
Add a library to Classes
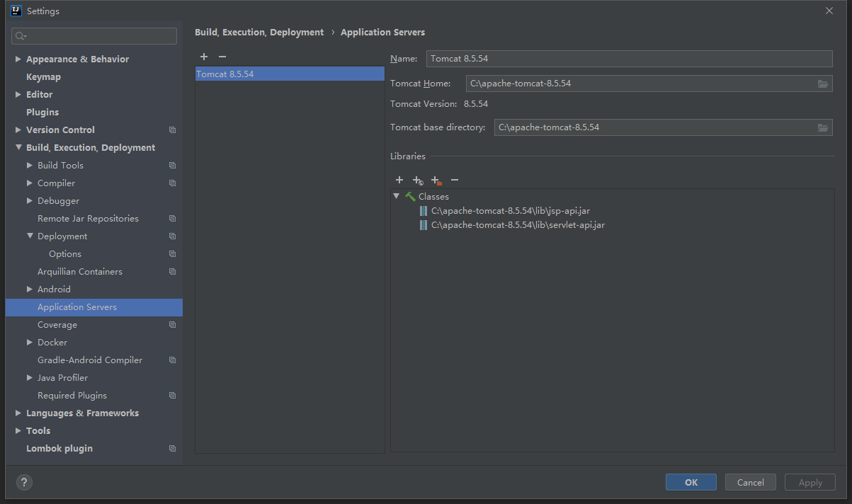pyautogui.click(x=399, y=181)
